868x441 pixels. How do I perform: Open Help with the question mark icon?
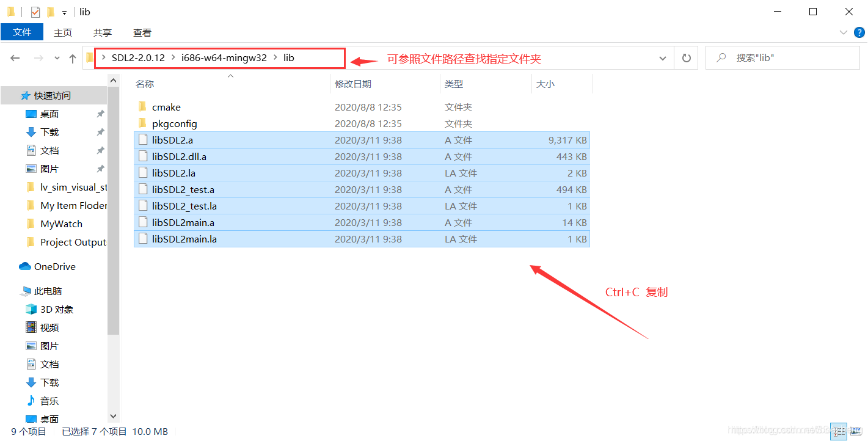point(860,32)
